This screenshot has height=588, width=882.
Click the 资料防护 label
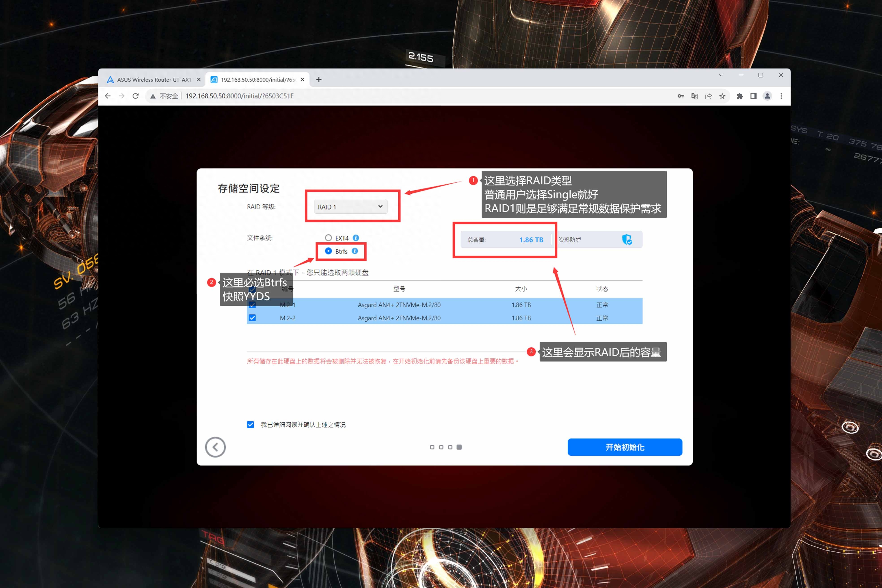[x=570, y=240]
